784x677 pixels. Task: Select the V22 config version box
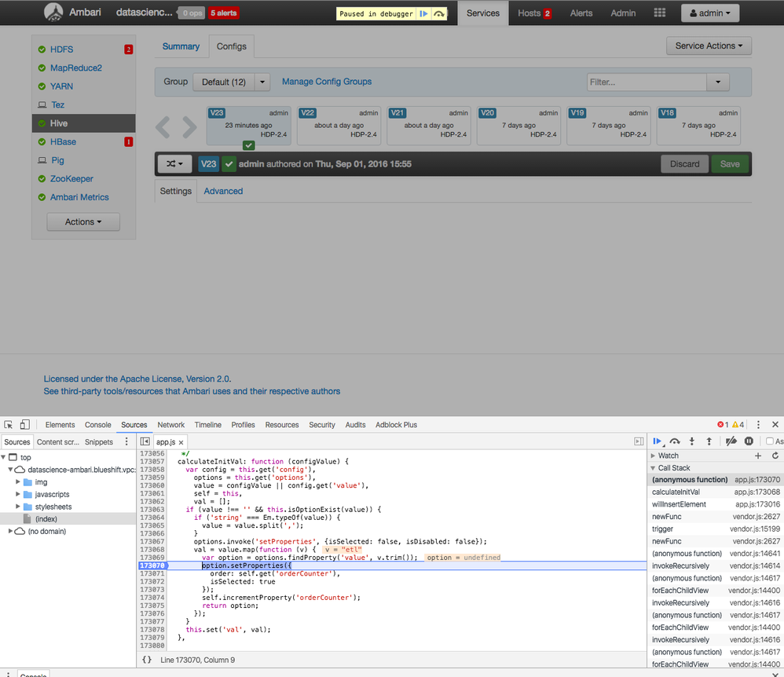click(x=339, y=126)
